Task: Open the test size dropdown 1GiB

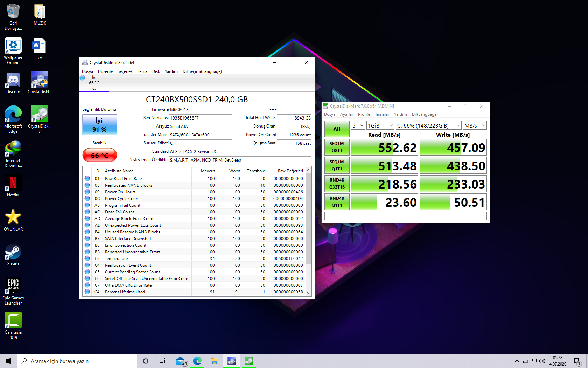Action: 380,125
